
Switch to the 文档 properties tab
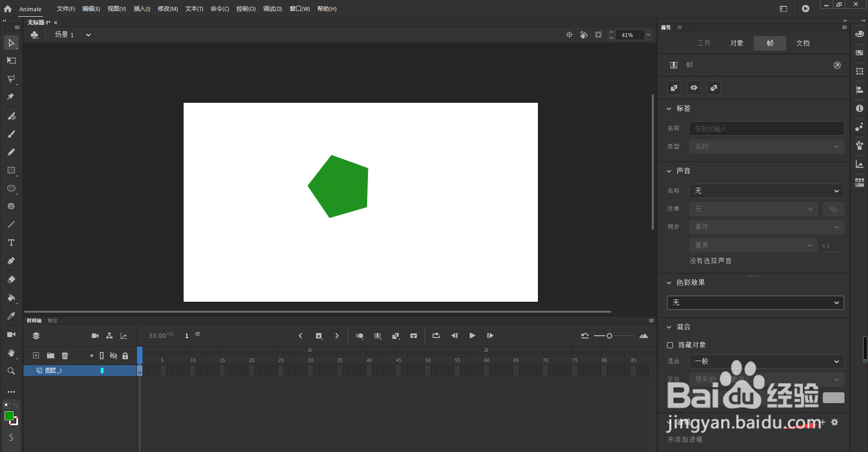point(803,43)
